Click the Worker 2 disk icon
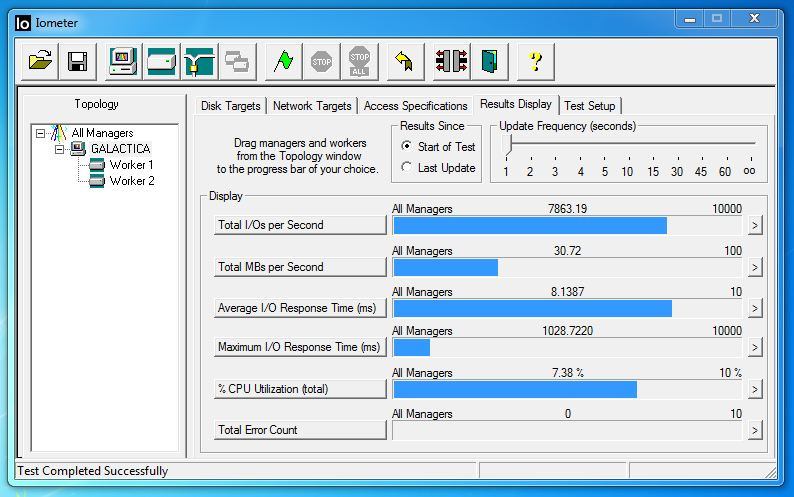 tap(97, 181)
